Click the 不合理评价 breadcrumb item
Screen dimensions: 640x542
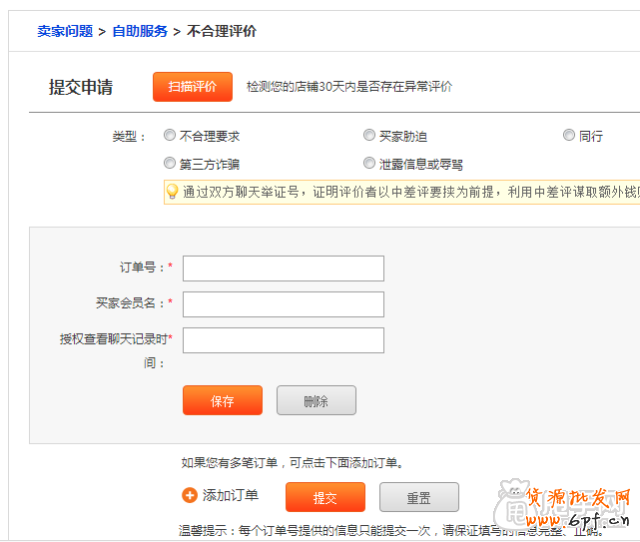[x=222, y=31]
